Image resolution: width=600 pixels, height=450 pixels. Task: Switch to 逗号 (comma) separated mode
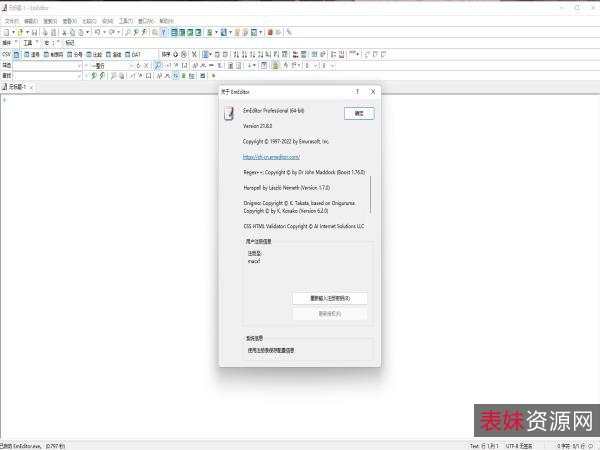[32, 55]
